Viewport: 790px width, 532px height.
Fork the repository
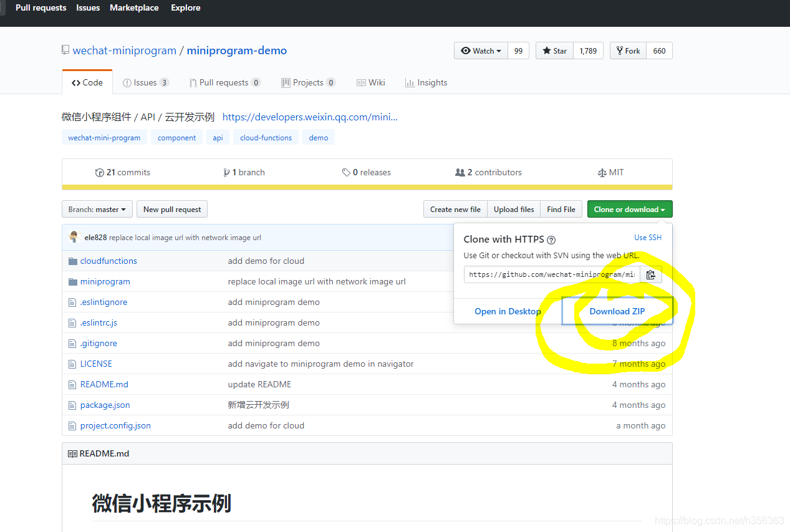point(628,51)
